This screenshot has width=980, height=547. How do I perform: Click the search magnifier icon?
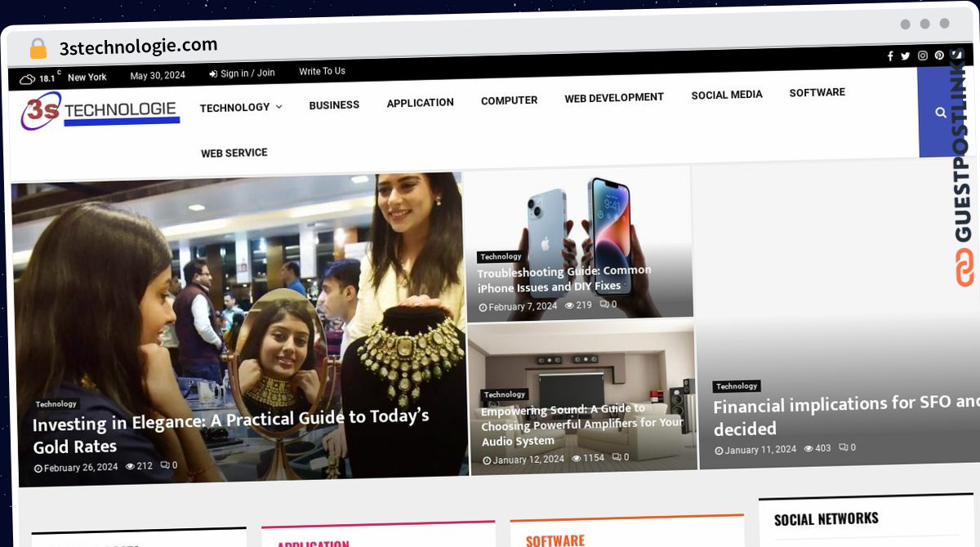[941, 113]
